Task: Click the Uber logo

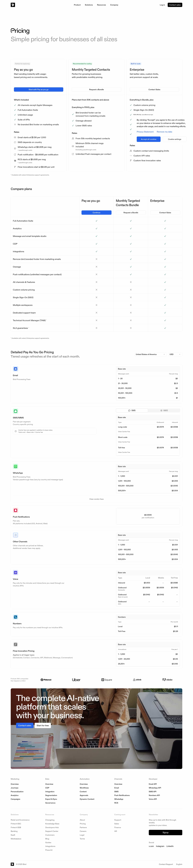Action: pos(76,680)
